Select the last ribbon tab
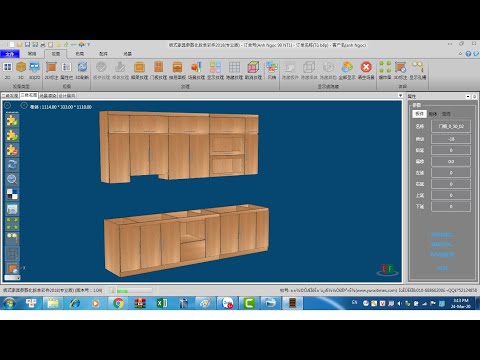This screenshot has height=360, width=480. (x=128, y=54)
